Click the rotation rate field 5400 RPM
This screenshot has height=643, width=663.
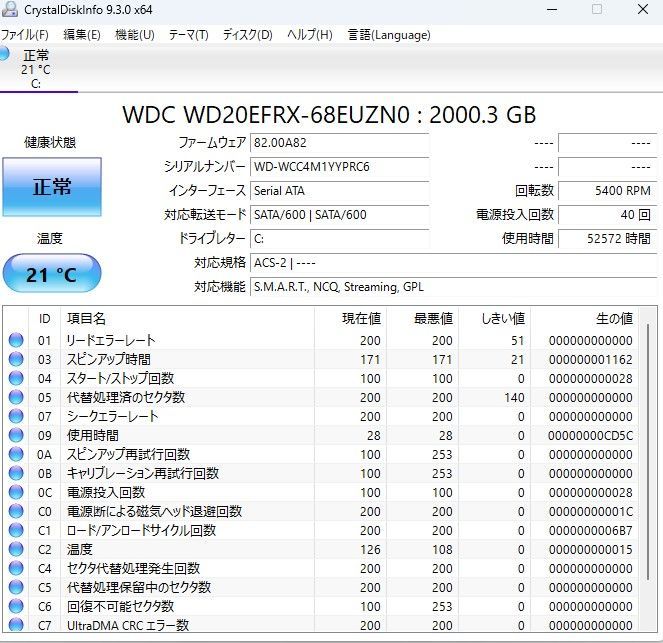pos(608,191)
